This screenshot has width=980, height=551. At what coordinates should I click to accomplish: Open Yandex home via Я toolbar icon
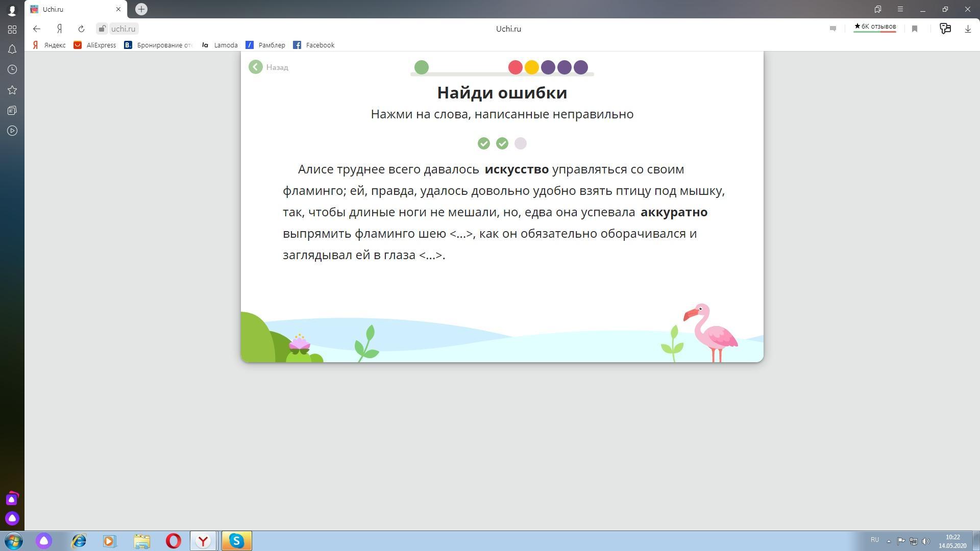click(x=60, y=29)
